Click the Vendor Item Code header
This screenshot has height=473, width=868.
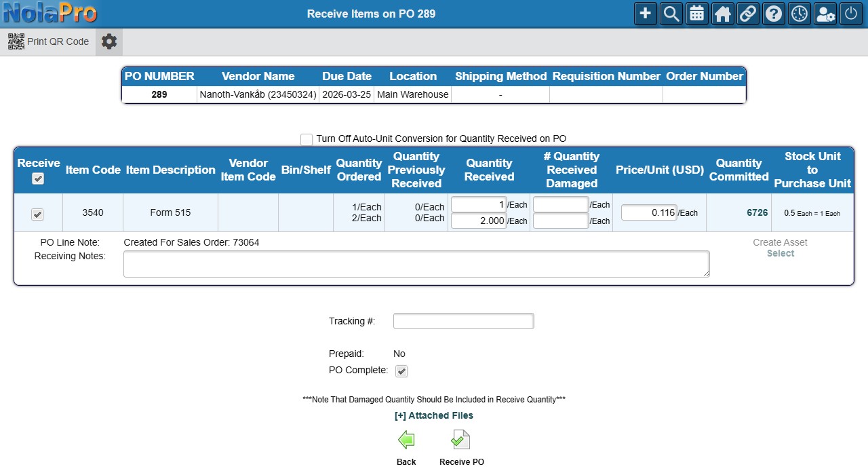pyautogui.click(x=248, y=170)
